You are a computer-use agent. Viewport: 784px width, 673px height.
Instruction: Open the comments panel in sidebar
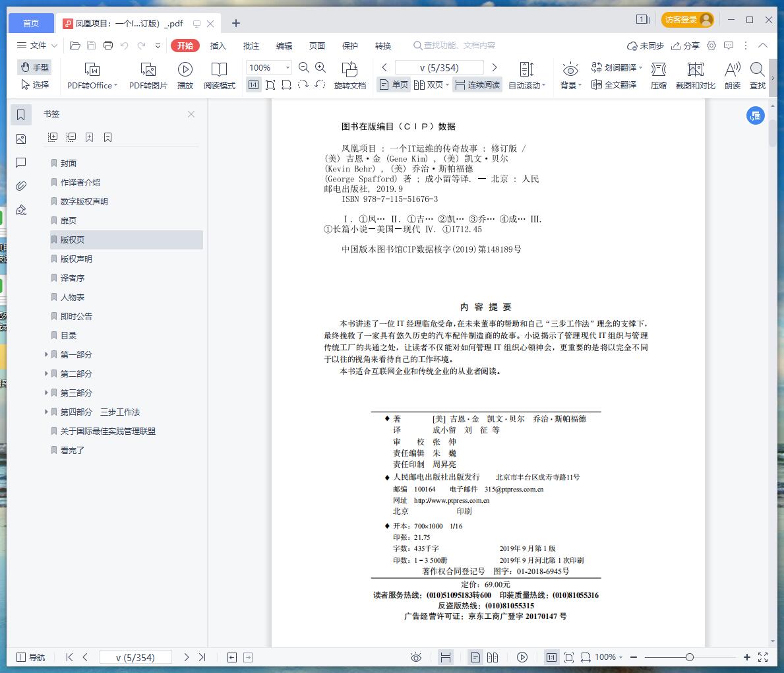(21, 162)
